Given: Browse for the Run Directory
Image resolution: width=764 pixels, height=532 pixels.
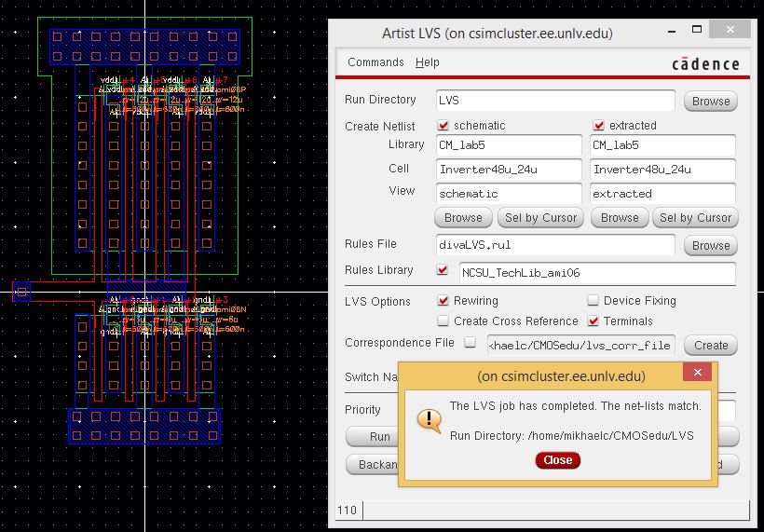Looking at the screenshot, I should pos(711,101).
